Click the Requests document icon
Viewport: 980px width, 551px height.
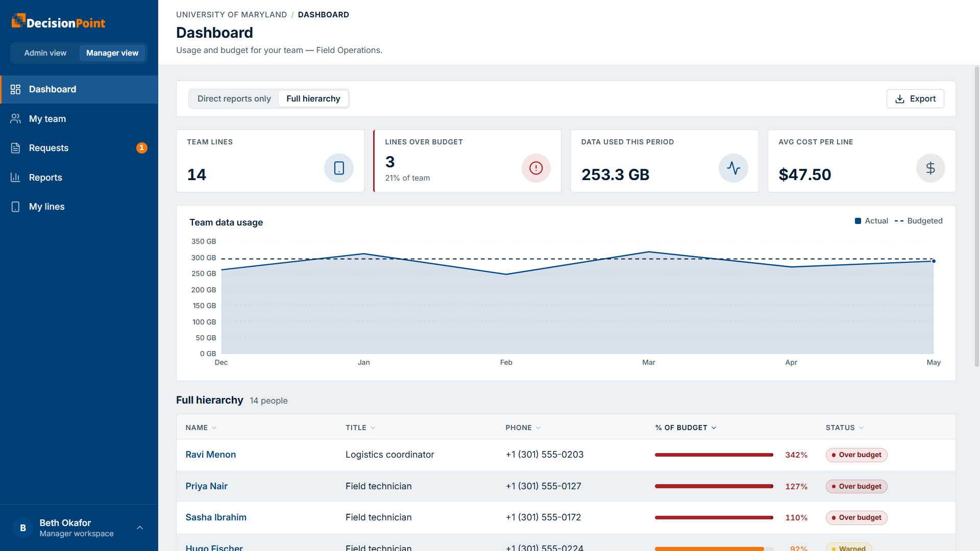click(15, 148)
